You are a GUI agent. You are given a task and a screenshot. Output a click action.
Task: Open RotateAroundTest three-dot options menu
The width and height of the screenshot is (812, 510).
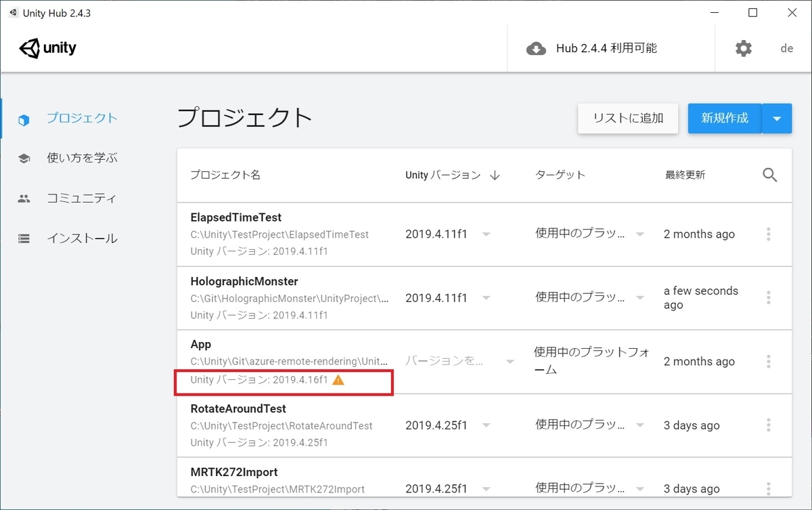(x=769, y=425)
